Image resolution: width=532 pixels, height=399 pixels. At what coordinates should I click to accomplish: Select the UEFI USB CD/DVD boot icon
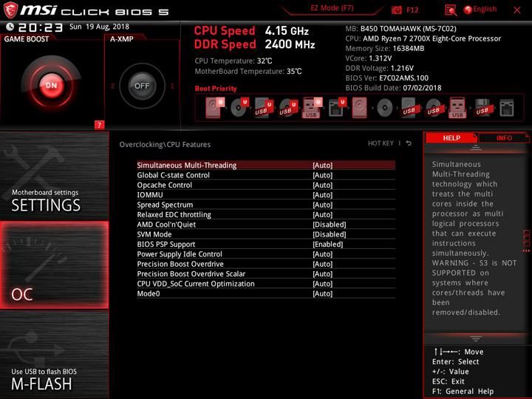point(288,108)
